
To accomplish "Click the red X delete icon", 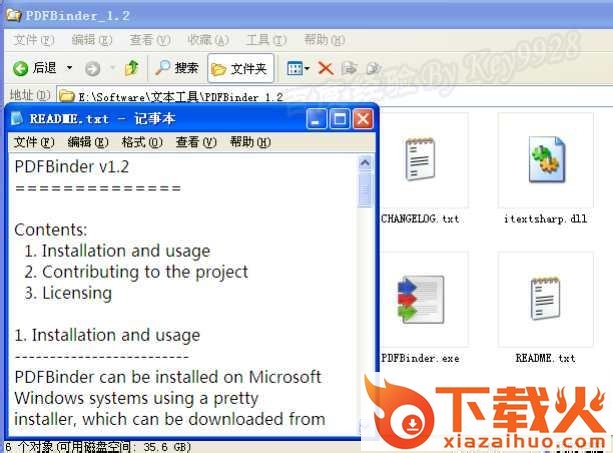I will tap(325, 68).
